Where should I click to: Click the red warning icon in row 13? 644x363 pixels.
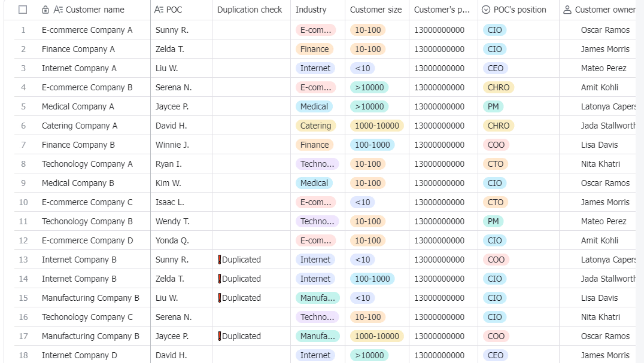(219, 260)
